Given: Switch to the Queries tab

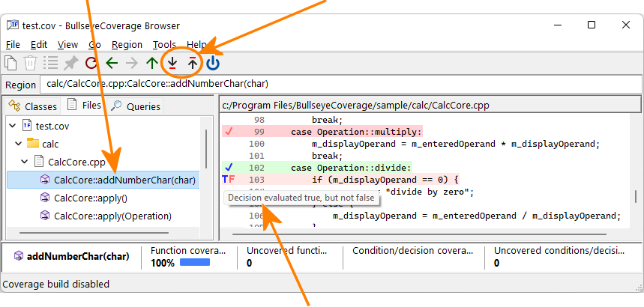Looking at the screenshot, I should tap(135, 106).
